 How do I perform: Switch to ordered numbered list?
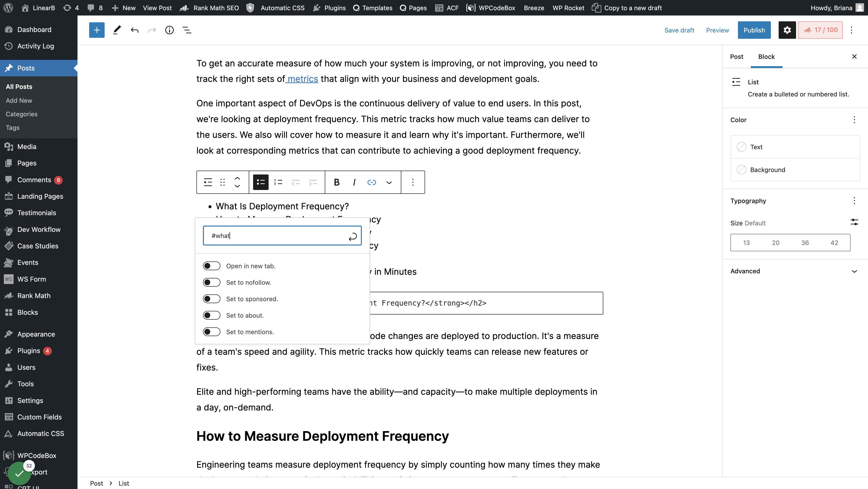pos(278,182)
